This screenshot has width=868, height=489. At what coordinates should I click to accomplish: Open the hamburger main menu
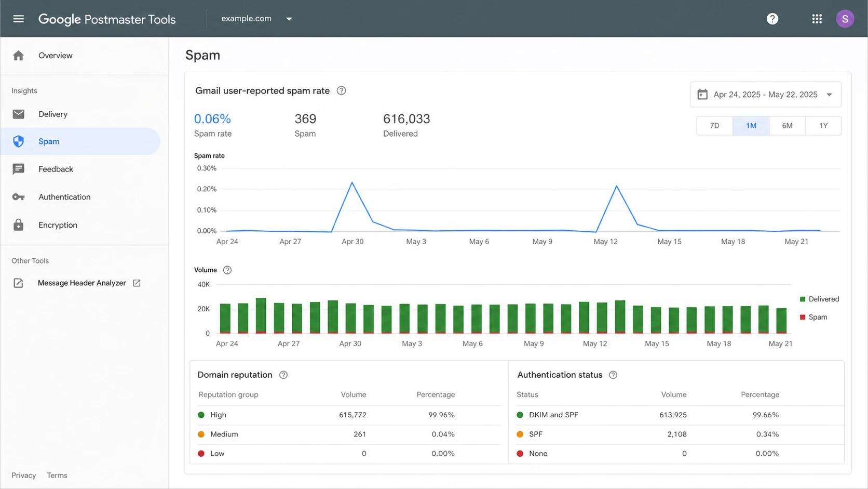coord(19,19)
